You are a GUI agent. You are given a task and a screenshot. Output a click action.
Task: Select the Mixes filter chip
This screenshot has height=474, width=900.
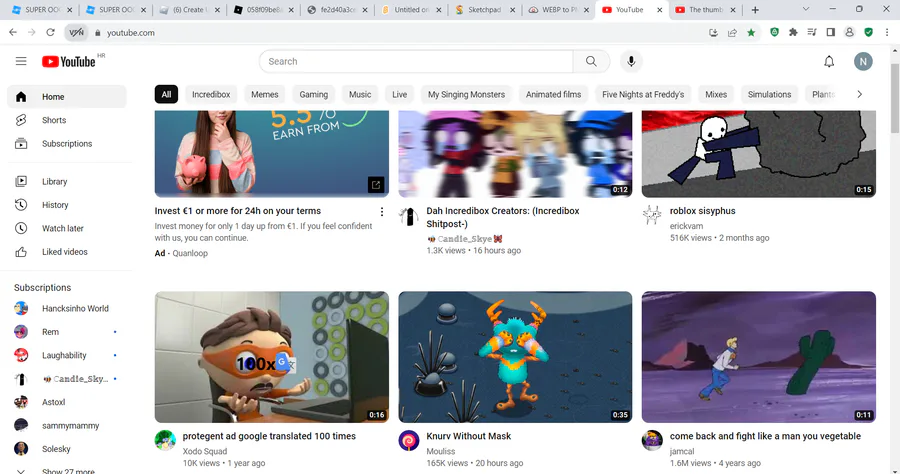click(x=716, y=95)
